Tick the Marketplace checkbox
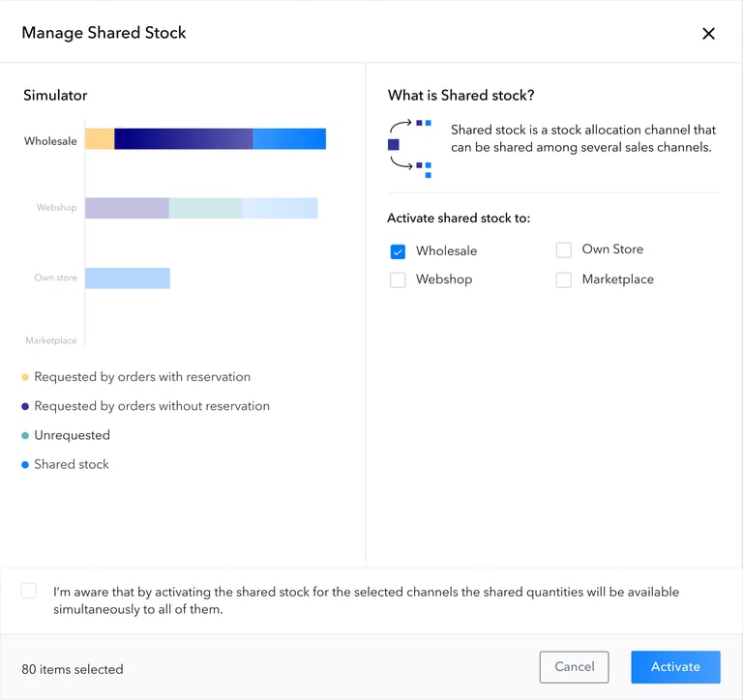743x700 pixels. tap(564, 279)
